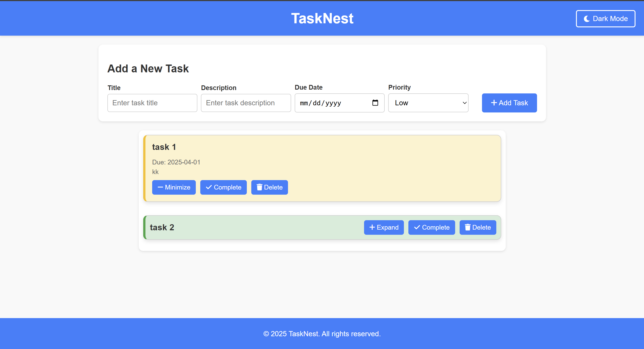Toggle Dark Mode on
Viewport: 644px width, 349px height.
tap(605, 19)
